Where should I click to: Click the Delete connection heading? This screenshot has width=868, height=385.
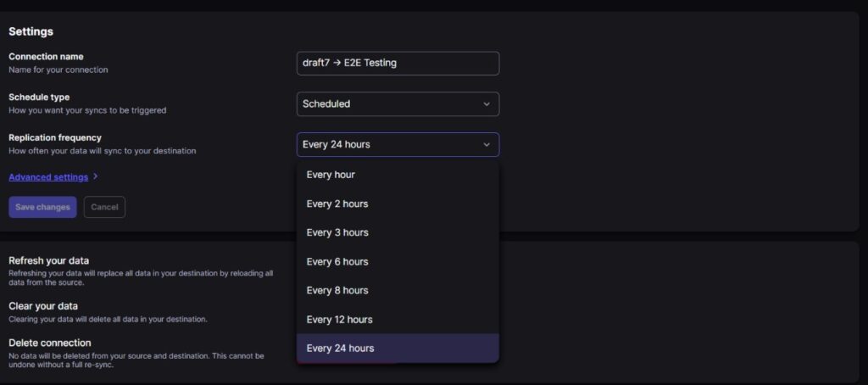click(49, 343)
